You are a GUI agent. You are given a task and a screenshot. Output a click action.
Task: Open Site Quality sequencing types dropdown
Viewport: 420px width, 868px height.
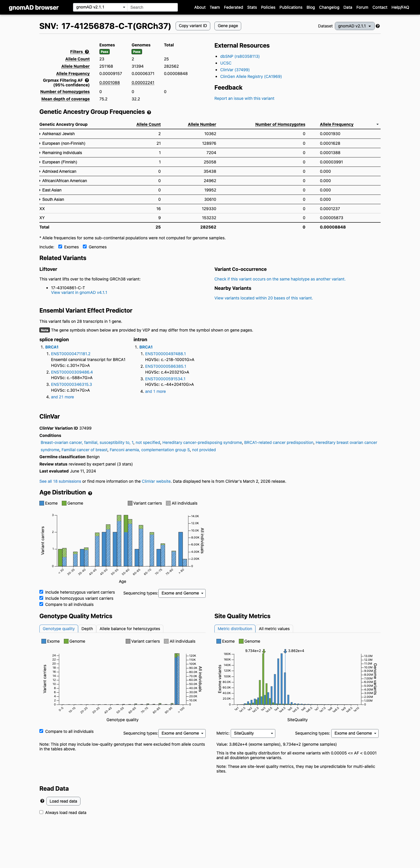click(355, 733)
